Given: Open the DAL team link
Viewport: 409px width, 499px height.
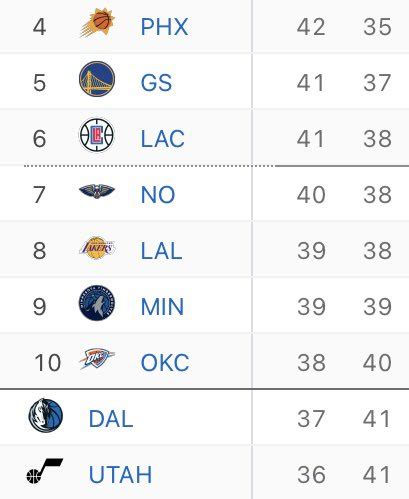Looking at the screenshot, I should point(111,419).
